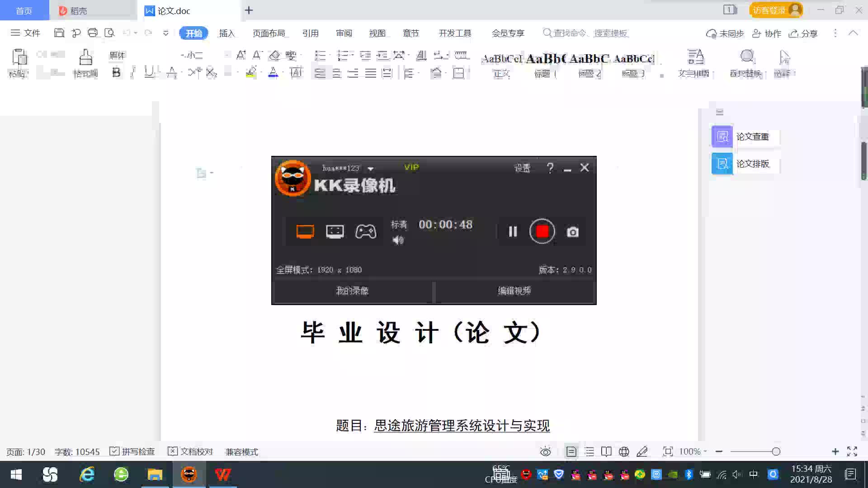Stop recording with red stop button
The height and width of the screenshot is (488, 868).
click(542, 231)
